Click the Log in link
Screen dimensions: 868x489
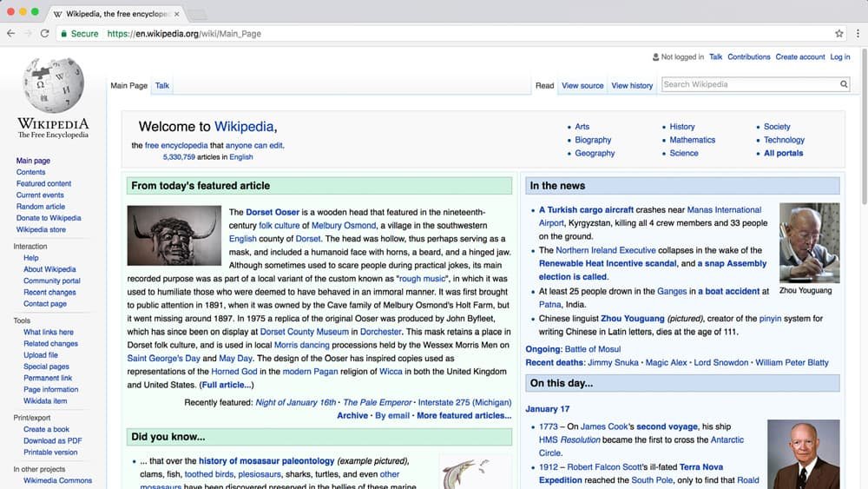pos(839,57)
